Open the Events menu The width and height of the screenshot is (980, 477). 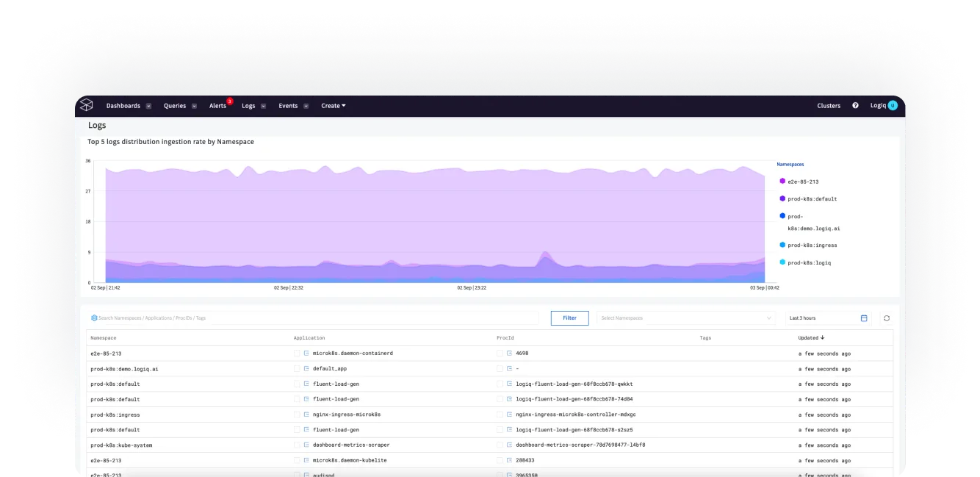[x=288, y=106]
